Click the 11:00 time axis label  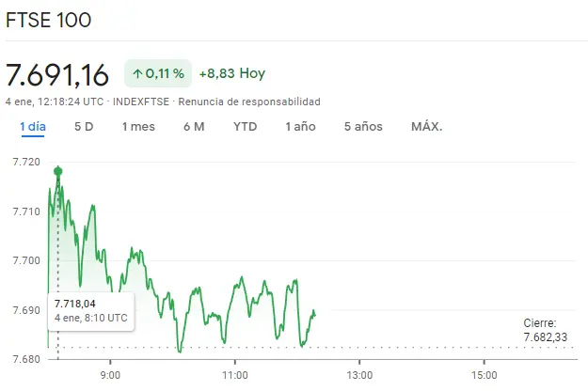(x=234, y=376)
